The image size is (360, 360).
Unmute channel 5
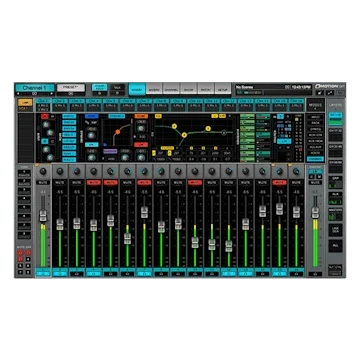tap(110, 183)
